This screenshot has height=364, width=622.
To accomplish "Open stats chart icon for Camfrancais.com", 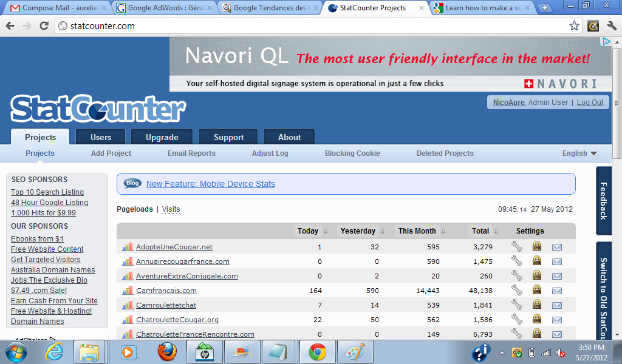I will 128,291.
